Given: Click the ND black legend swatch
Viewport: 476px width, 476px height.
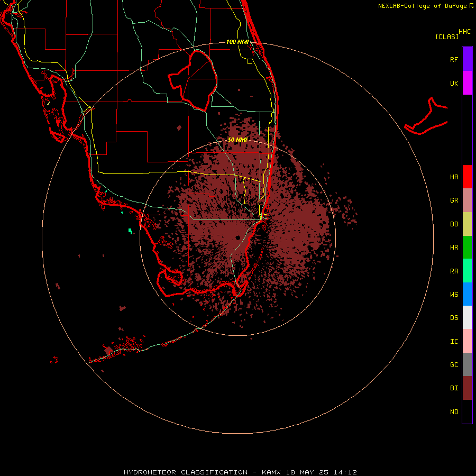Looking at the screenshot, I should pos(467,411).
